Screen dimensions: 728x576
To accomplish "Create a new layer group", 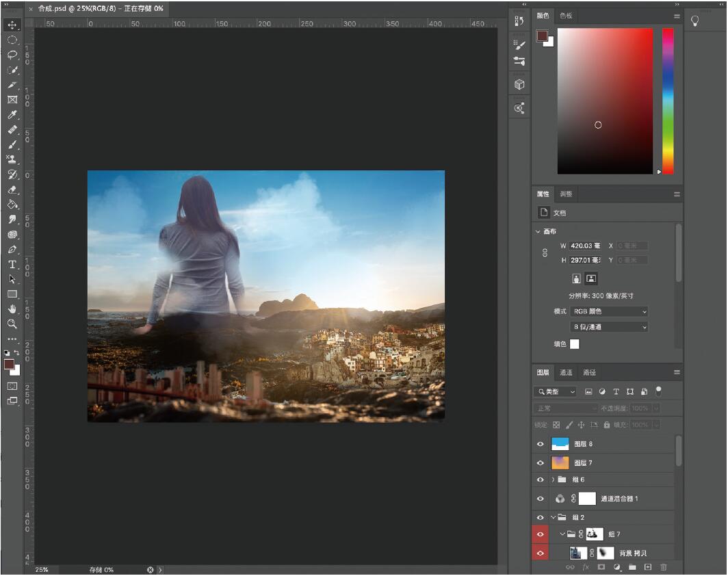I will point(632,567).
